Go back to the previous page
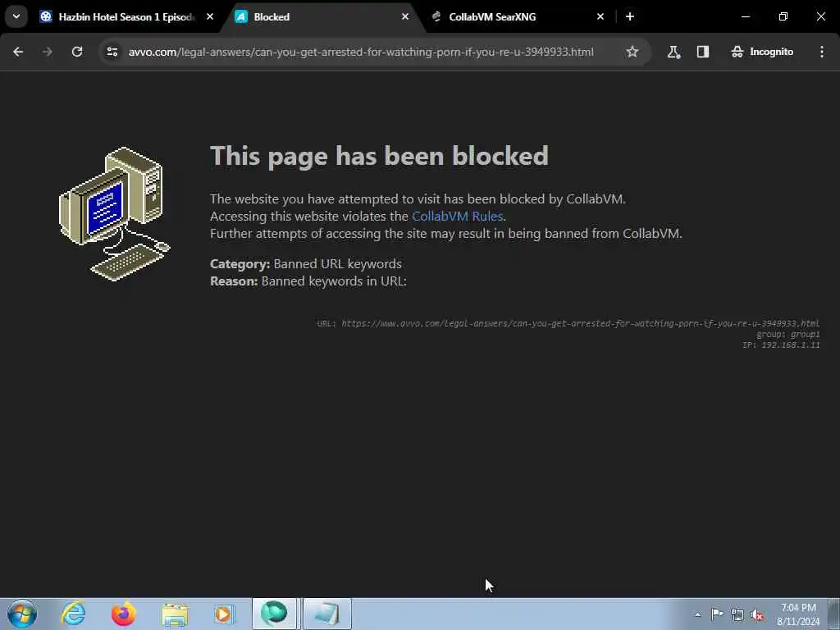840x630 pixels. [x=18, y=52]
